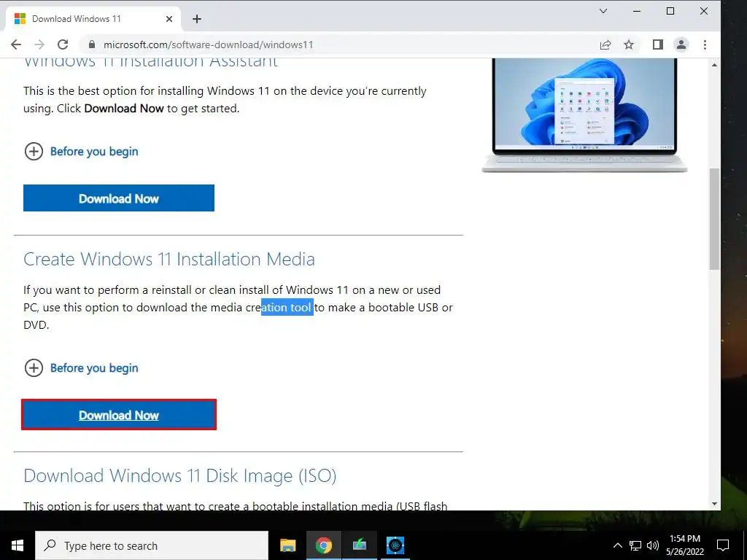Viewport: 747px width, 560px height.
Task: Open a new browser tab with plus
Action: click(x=197, y=19)
